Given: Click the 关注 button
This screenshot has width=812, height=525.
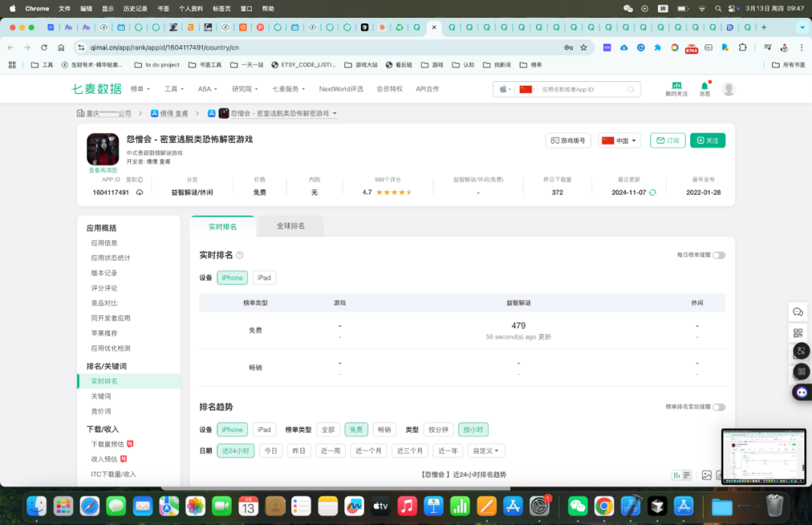Looking at the screenshot, I should tap(707, 141).
